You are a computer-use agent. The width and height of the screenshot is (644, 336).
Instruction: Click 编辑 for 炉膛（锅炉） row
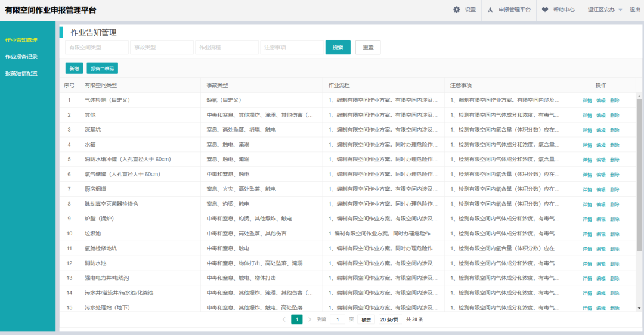click(600, 219)
